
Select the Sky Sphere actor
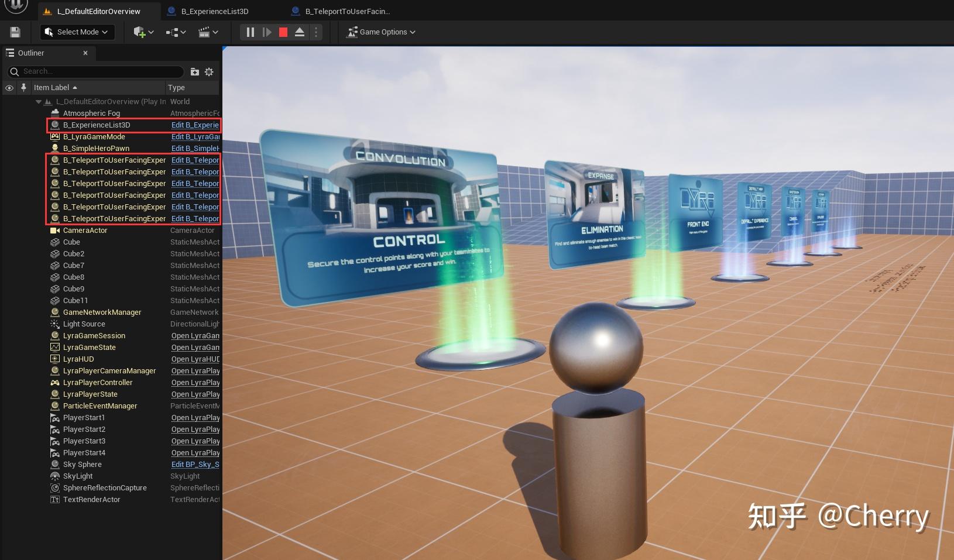(x=82, y=465)
